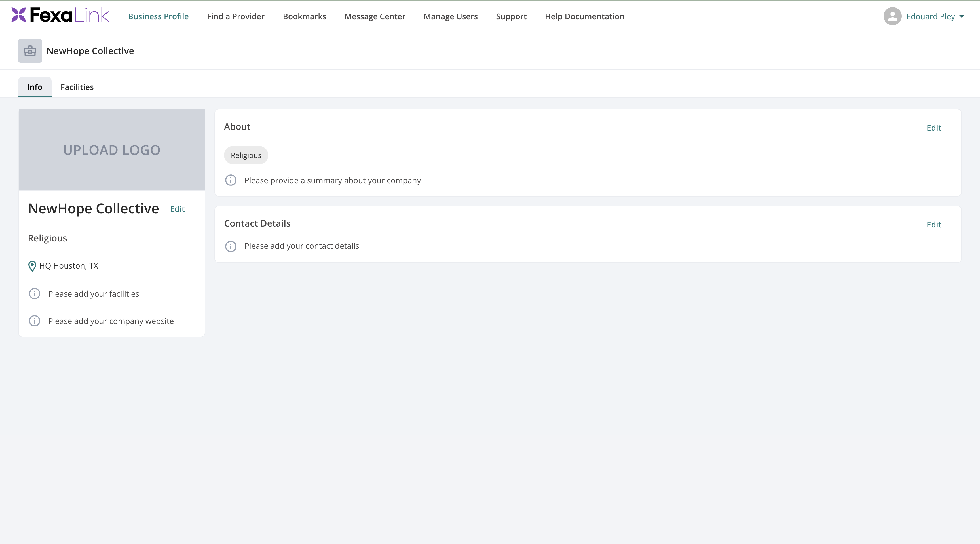Screen dimensions: 980x544
Task: Open the Edouard Pley dropdown arrow
Action: 962,16
